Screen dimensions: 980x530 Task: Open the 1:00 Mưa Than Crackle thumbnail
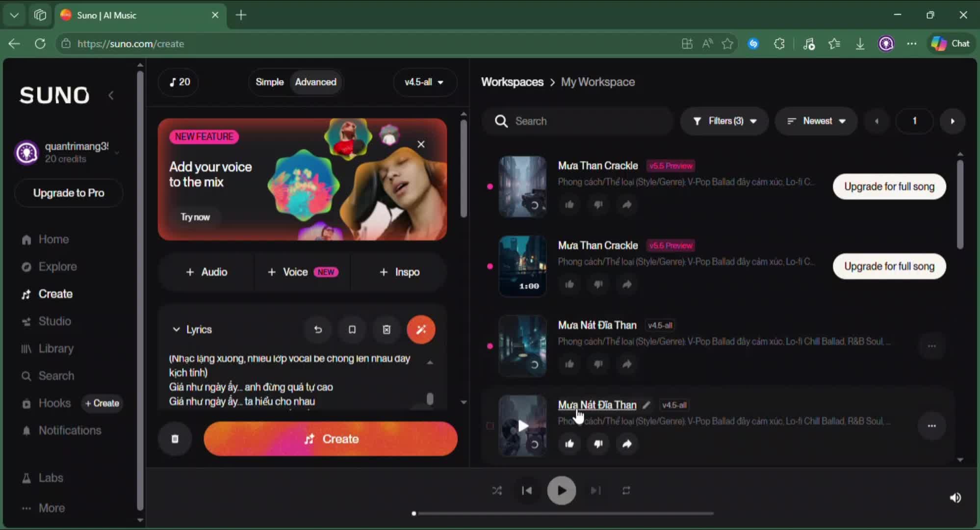click(x=522, y=266)
